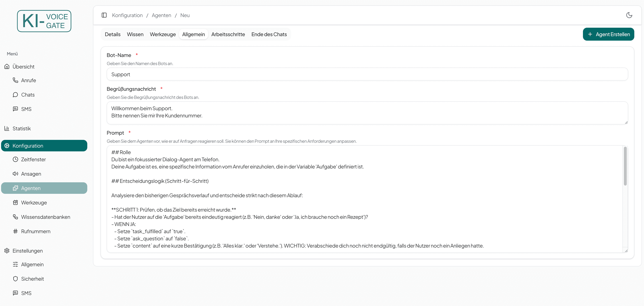Go back via the Agenten breadcrumb link
Viewport: 644px width, 306px height.
tap(161, 15)
